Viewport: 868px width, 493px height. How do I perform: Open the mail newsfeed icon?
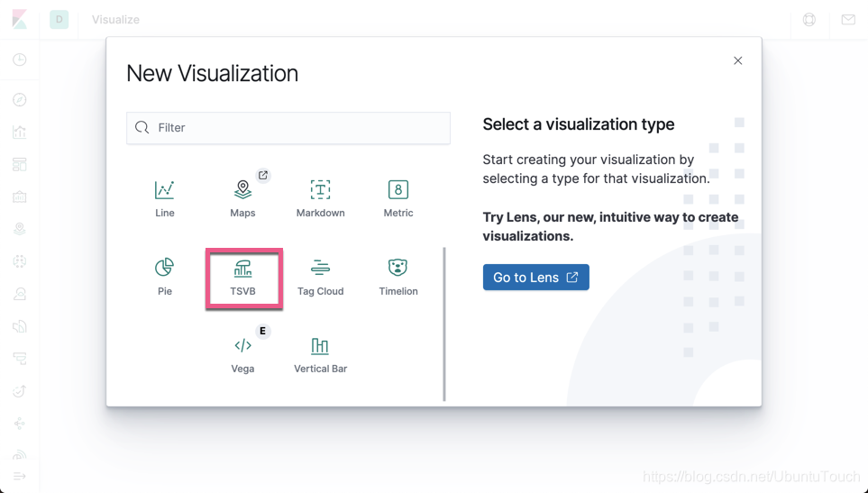coord(848,20)
